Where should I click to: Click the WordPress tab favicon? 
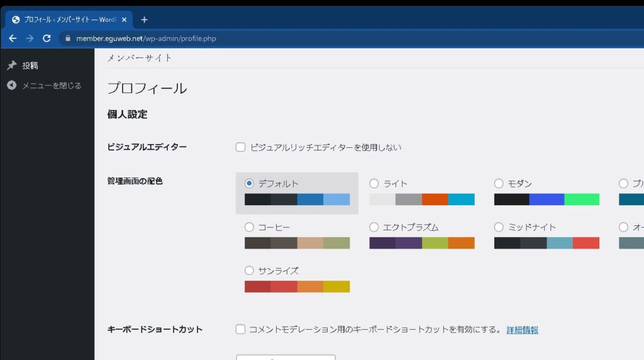(16, 20)
